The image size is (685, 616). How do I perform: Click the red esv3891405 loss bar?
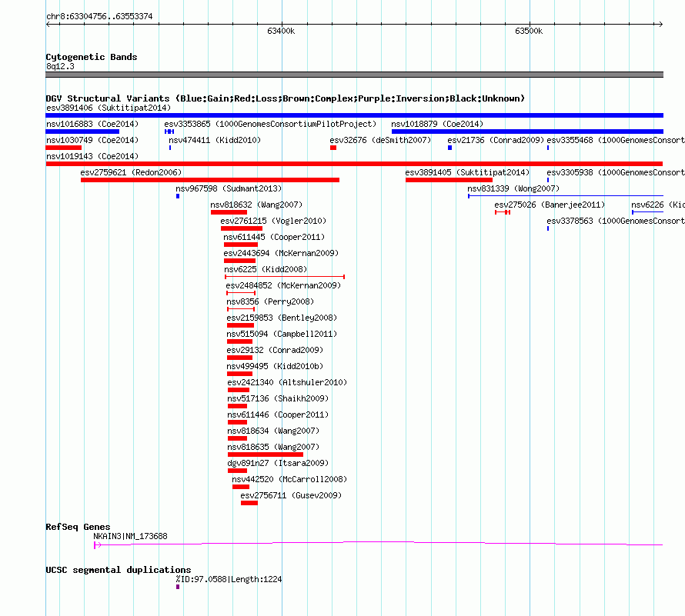click(449, 180)
